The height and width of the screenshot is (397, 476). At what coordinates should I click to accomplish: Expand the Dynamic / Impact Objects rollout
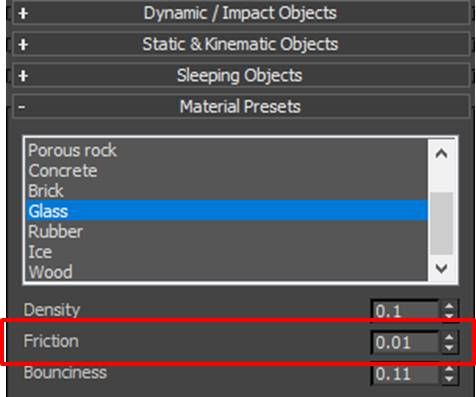pyautogui.click(x=241, y=13)
